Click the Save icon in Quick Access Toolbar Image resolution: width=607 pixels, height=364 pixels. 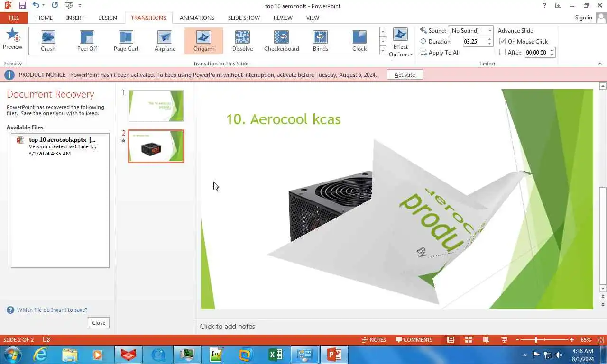coord(22,6)
